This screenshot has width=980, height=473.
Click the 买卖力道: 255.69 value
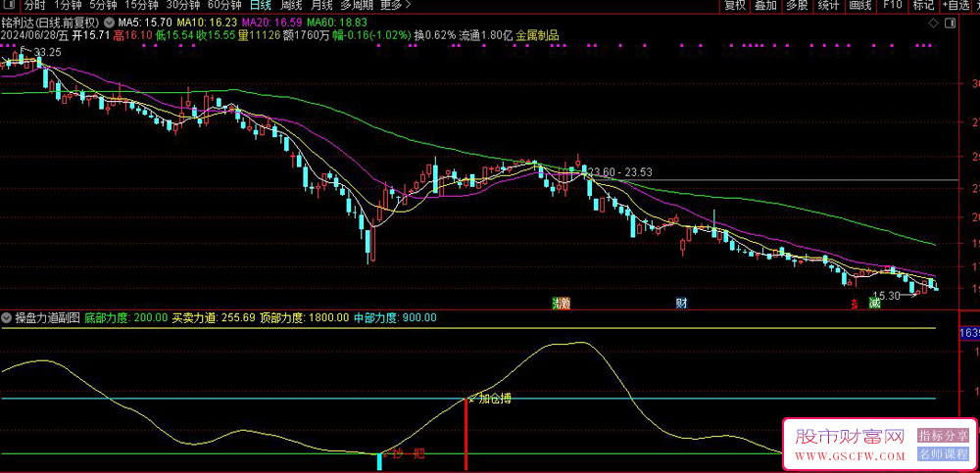tap(214, 317)
